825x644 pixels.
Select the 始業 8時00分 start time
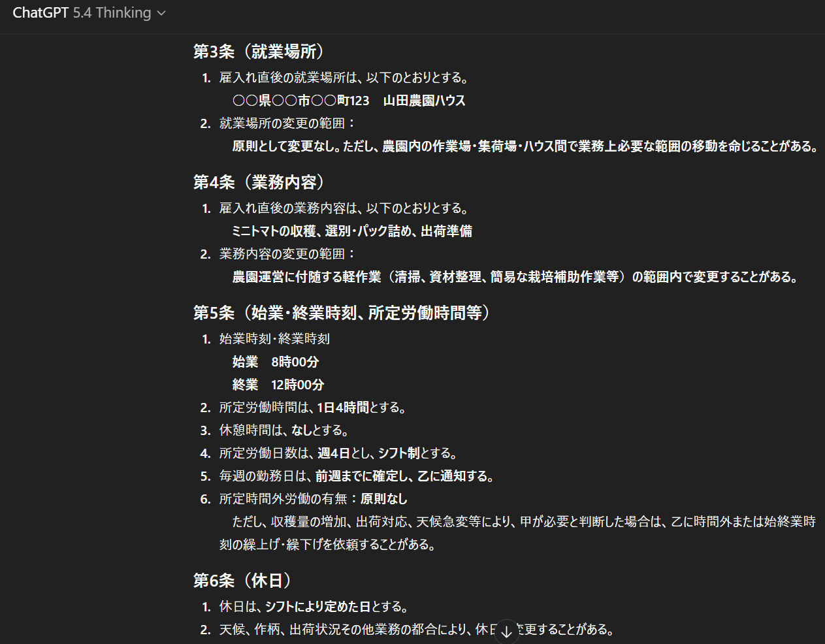[x=276, y=362]
